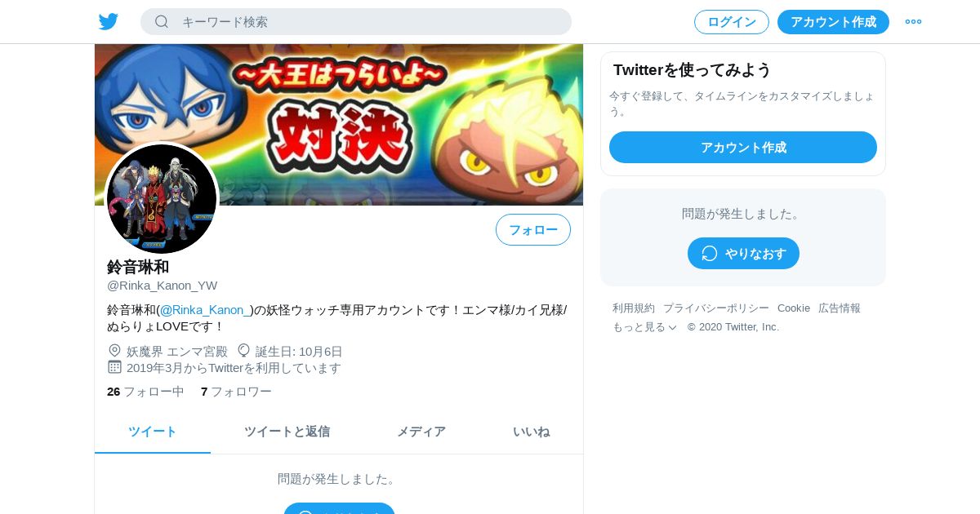Image resolution: width=980 pixels, height=514 pixels.
Task: Click アカウント作成 in the sidebar card
Action: (743, 148)
